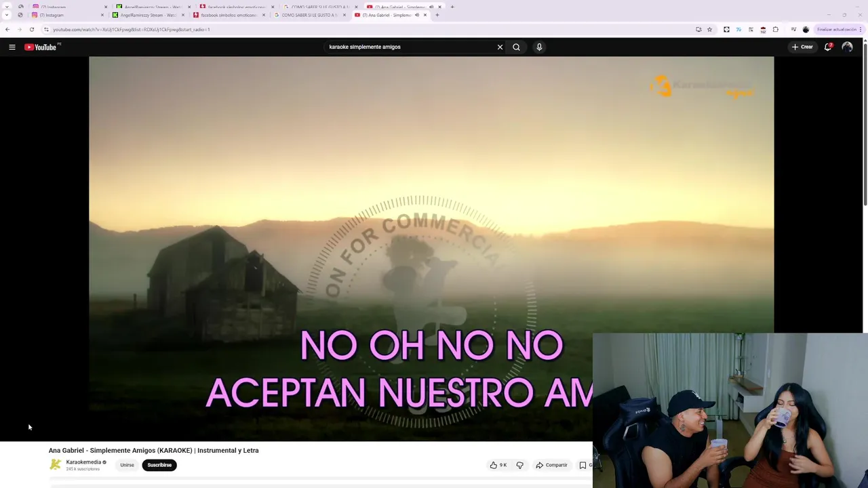
Task: Go forward with the browser forward arrow
Action: tap(20, 29)
